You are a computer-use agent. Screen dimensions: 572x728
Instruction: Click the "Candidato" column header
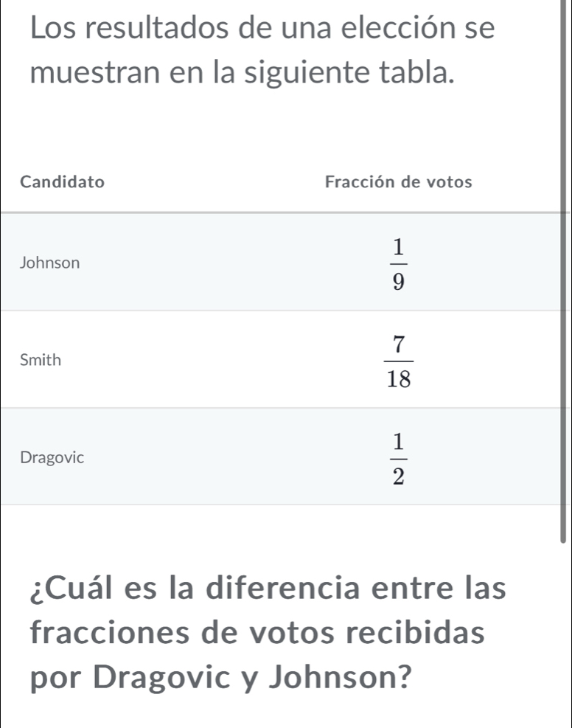(63, 181)
